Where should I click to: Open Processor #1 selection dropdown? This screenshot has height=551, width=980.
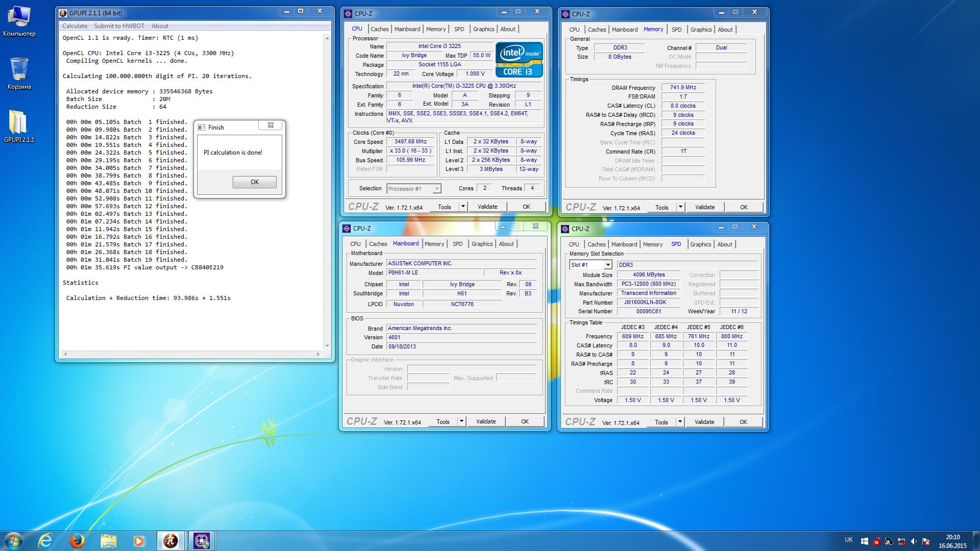point(413,189)
